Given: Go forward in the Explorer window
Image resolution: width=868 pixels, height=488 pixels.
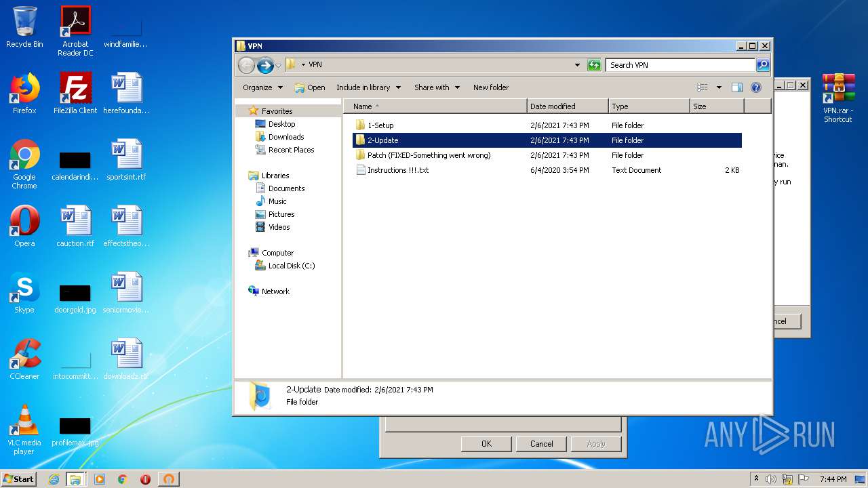Looking at the screenshot, I should coord(265,65).
